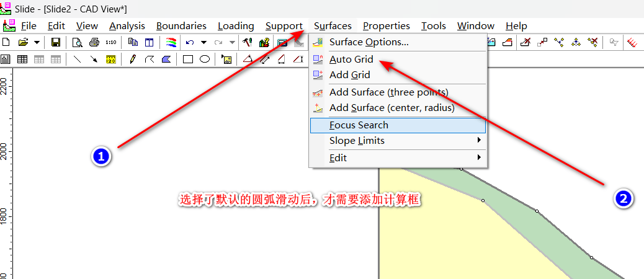
Task: Click the black table grid icon
Action: tap(22, 60)
